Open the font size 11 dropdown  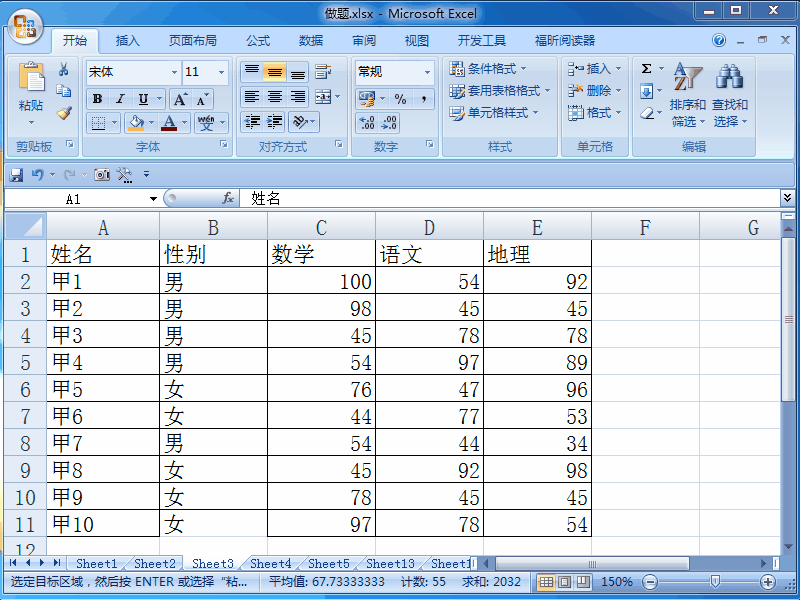(x=221, y=72)
